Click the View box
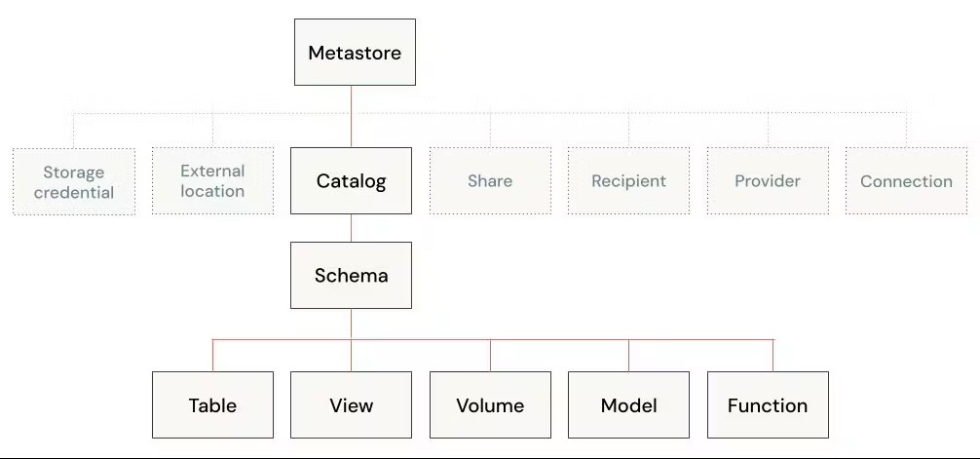 [351, 404]
